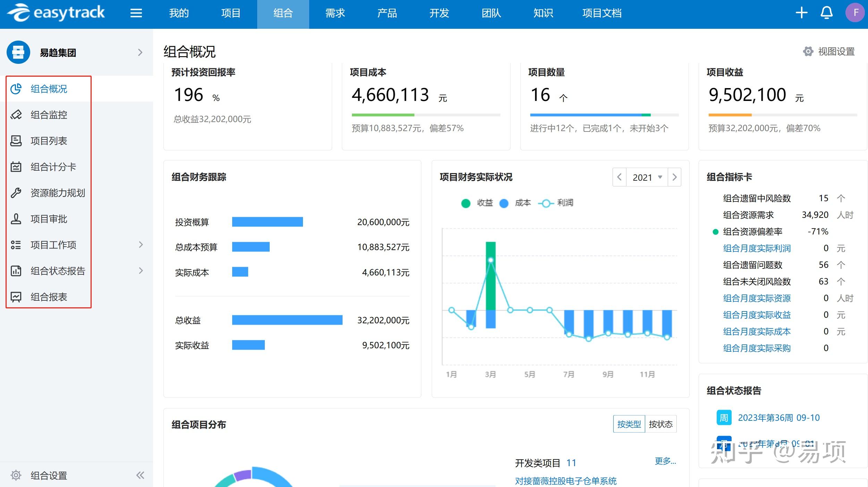Viewport: 868px width, 487px height.
Task: Click 更多... in project distribution
Action: click(665, 461)
